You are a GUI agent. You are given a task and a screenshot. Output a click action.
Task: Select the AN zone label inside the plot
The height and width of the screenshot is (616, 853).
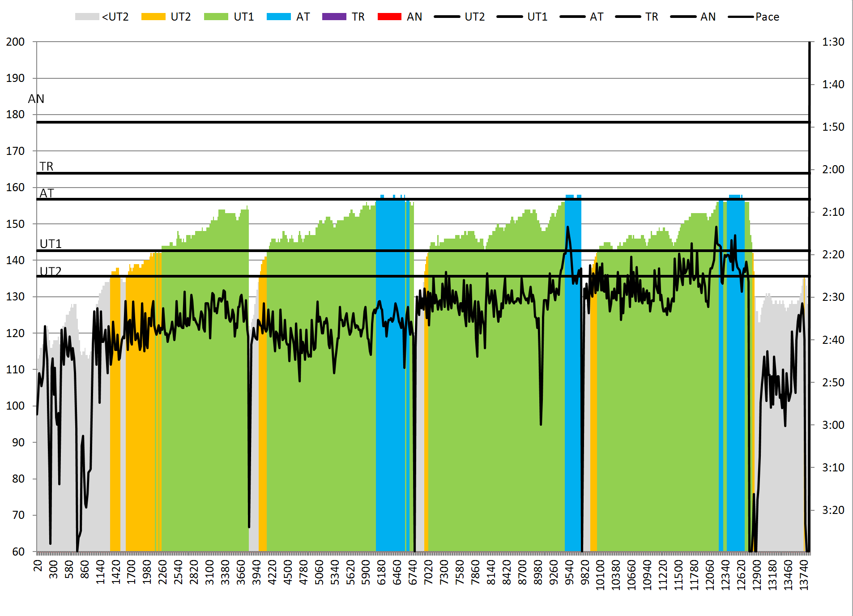tap(36, 99)
